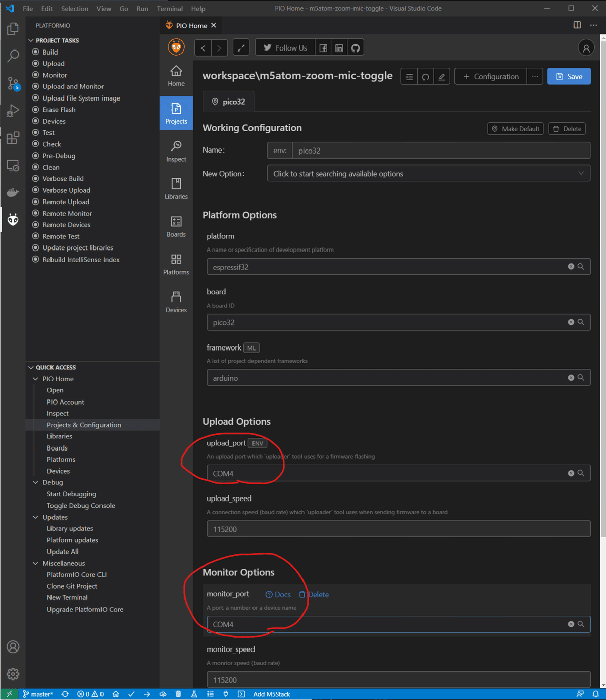Open Libraries in PIO Home sidebar
The width and height of the screenshot is (606, 700).
click(x=176, y=189)
